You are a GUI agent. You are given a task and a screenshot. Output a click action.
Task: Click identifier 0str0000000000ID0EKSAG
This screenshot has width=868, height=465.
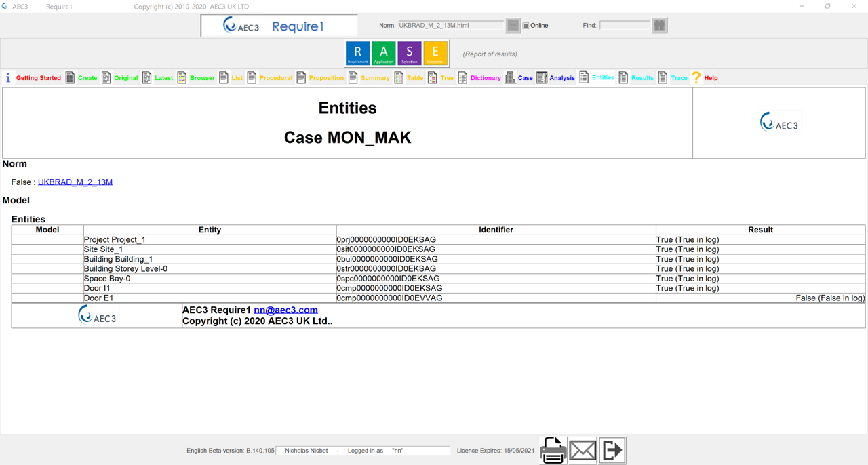coord(386,268)
